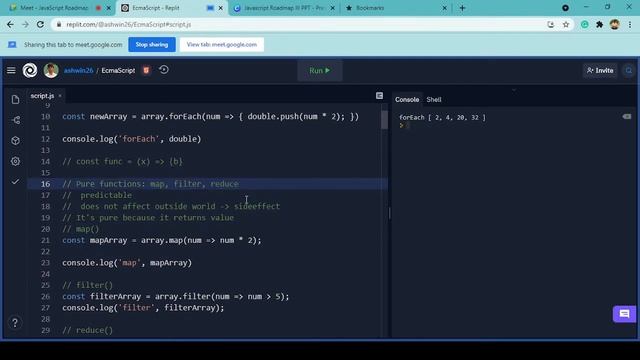Open the Replit hamburger menu
Viewport: 640px width, 360px height.
point(11,71)
